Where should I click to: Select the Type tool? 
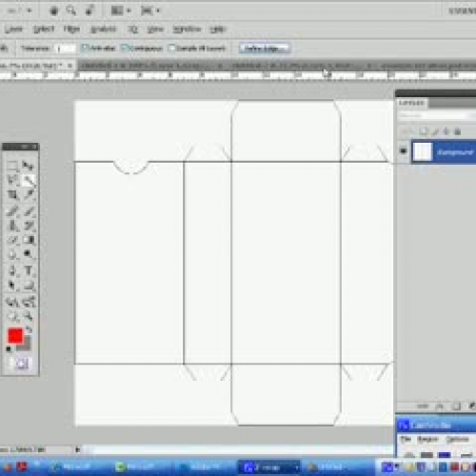[29, 271]
